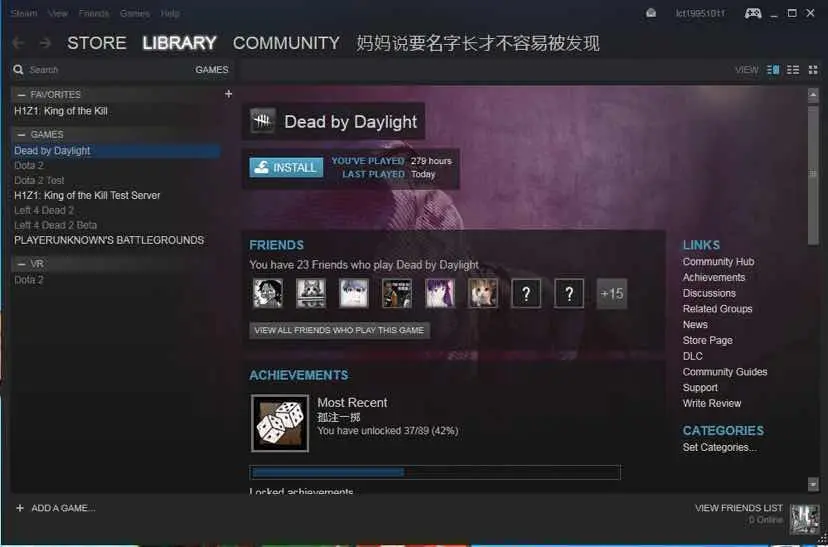Image resolution: width=828 pixels, height=547 pixels.
Task: Open the sixth friend avatar
Action: [483, 293]
